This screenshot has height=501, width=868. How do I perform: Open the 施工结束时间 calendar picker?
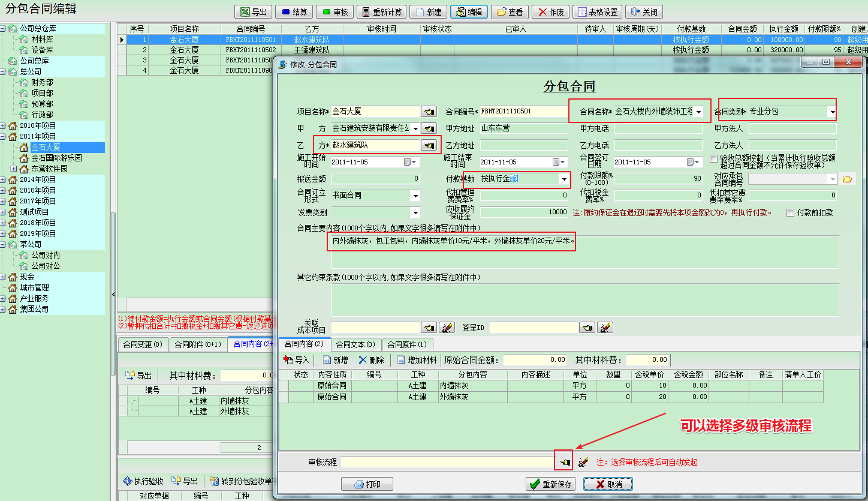point(559,162)
